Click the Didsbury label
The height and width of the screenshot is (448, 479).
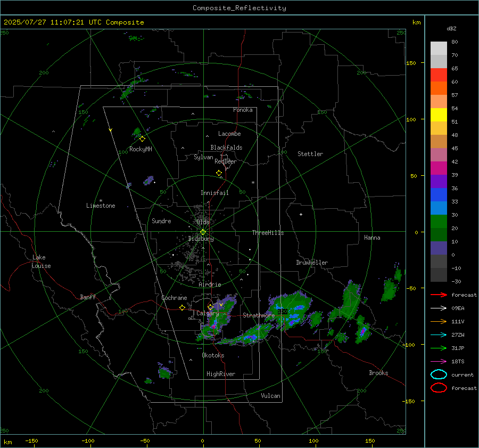pos(201,239)
